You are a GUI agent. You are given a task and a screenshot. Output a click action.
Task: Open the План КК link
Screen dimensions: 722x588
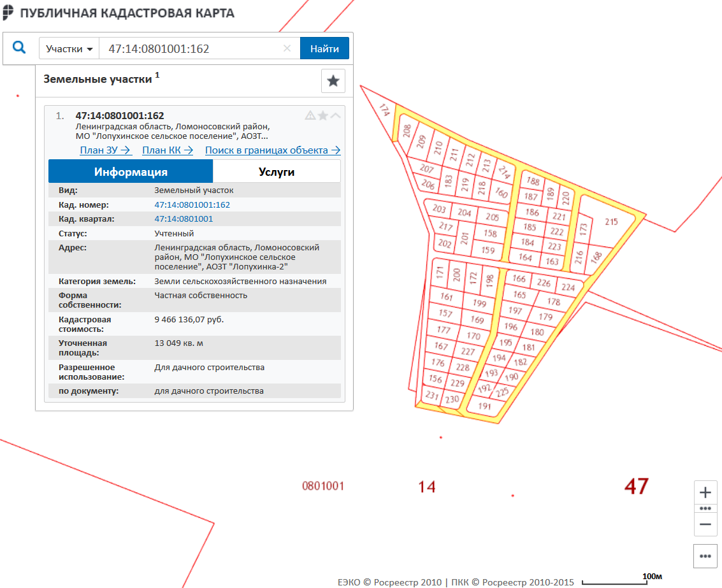click(167, 150)
